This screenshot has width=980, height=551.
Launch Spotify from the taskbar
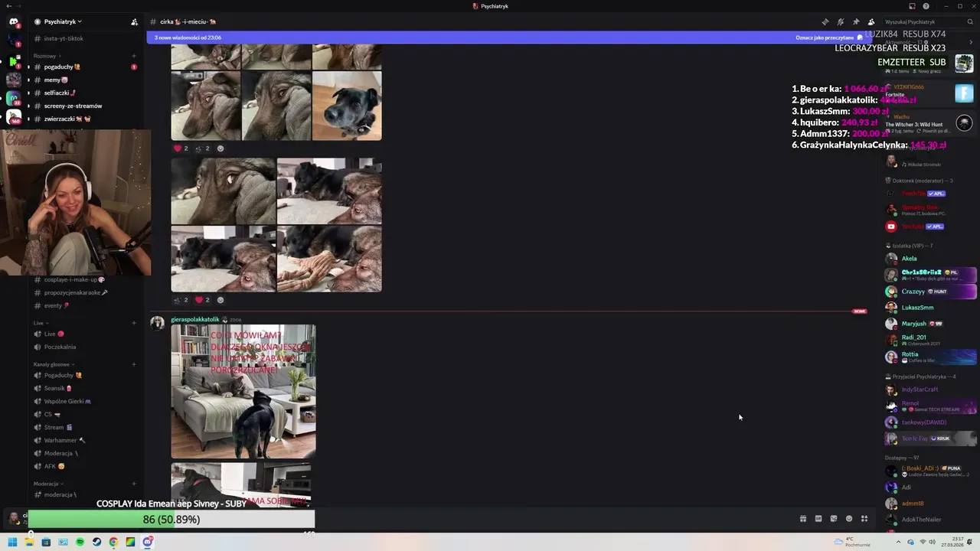pos(80,542)
